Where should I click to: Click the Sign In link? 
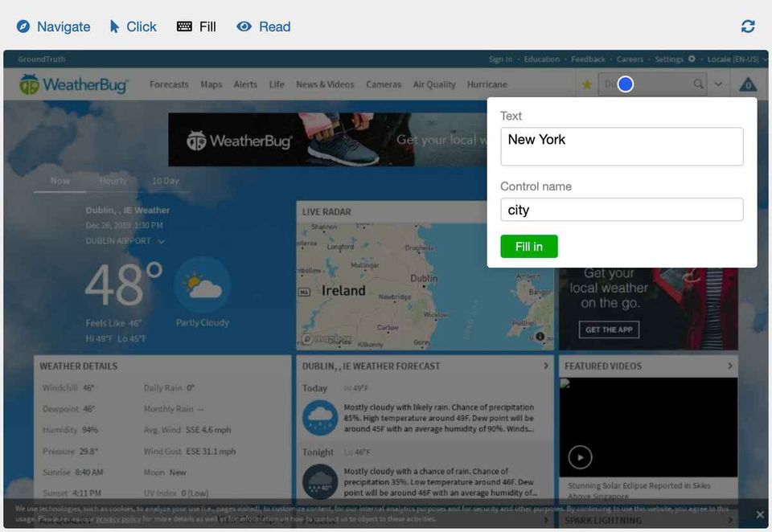tap(501, 59)
